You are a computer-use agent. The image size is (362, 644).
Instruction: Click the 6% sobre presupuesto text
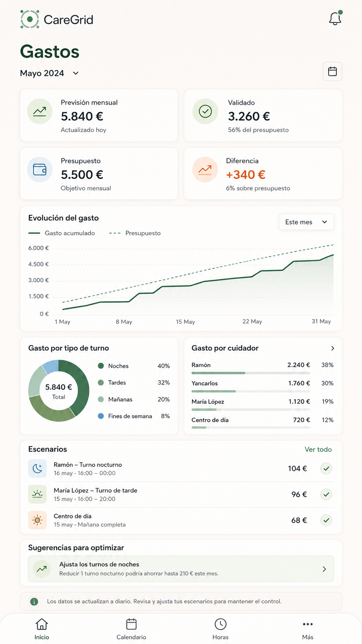coord(258,188)
